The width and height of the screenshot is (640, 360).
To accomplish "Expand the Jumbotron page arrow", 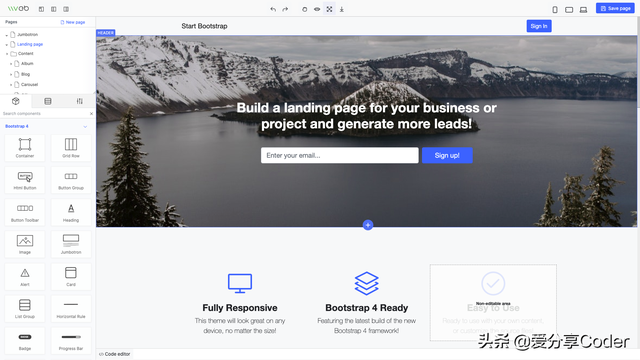I will 7,35.
